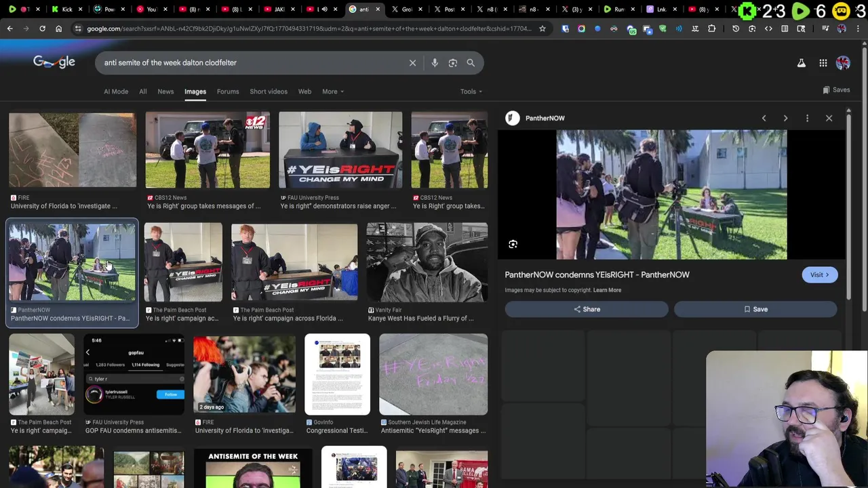Switch to All results tab
The height and width of the screenshot is (488, 868).
pos(143,91)
